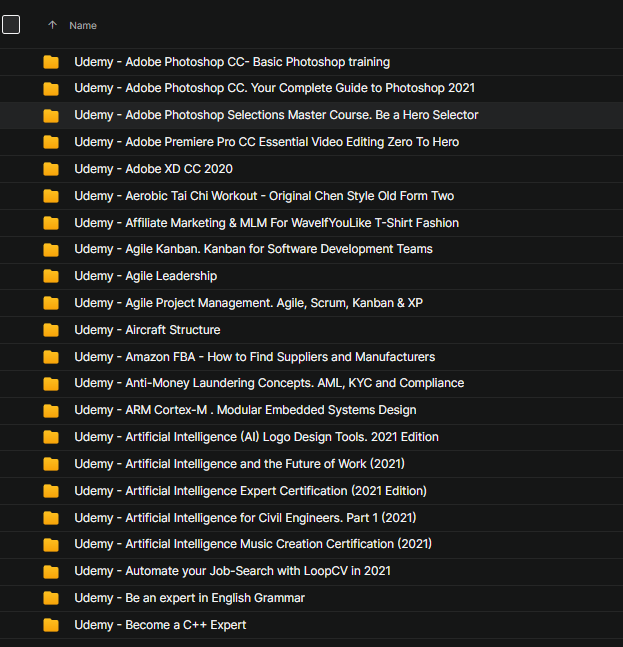Click folder icon for AI Logo Design Tools
623x647 pixels.
pyautogui.click(x=51, y=437)
